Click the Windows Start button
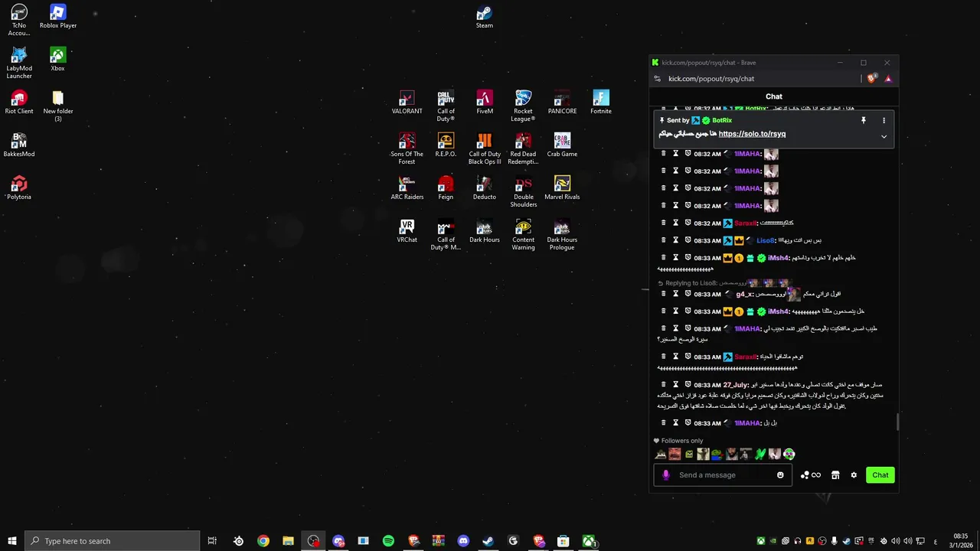 [x=12, y=541]
